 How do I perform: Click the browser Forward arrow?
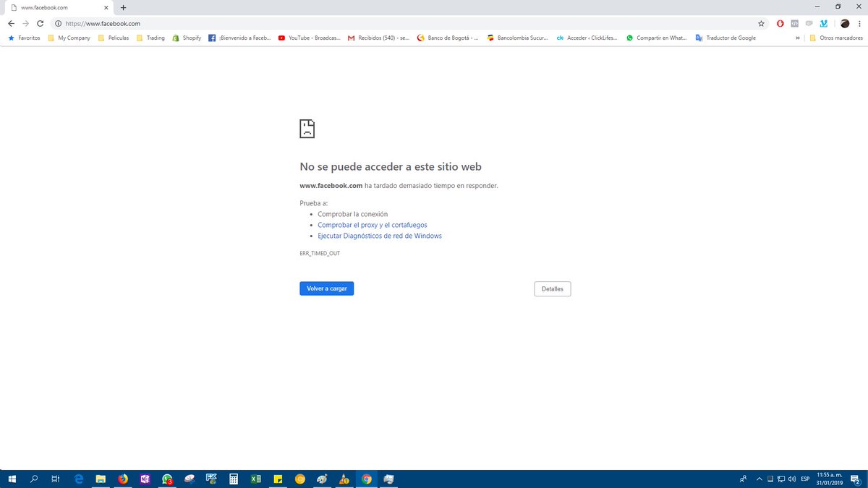(x=25, y=23)
